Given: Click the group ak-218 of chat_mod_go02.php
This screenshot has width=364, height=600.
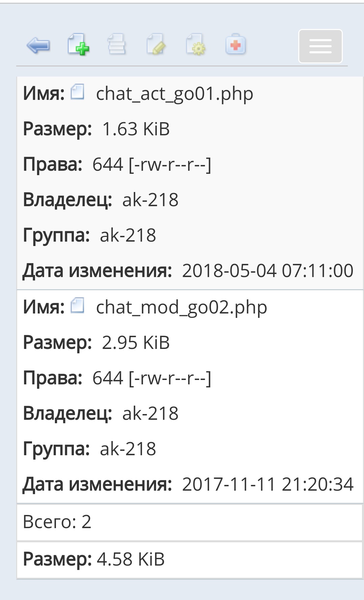Looking at the screenshot, I should coord(128,449).
